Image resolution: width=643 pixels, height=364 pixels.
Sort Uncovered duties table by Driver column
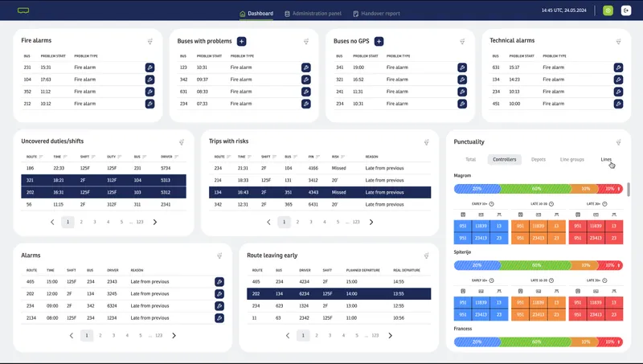(176, 157)
